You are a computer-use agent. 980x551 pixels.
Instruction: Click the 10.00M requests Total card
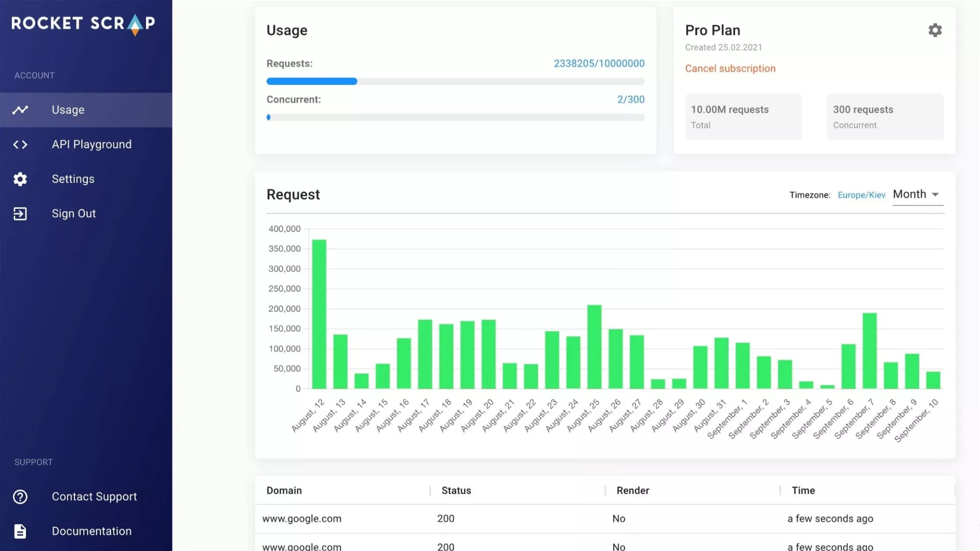click(743, 117)
